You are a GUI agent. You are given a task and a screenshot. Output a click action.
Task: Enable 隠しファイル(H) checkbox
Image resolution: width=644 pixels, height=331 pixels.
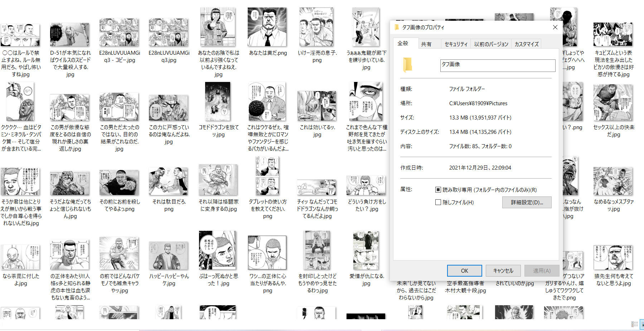click(x=438, y=202)
